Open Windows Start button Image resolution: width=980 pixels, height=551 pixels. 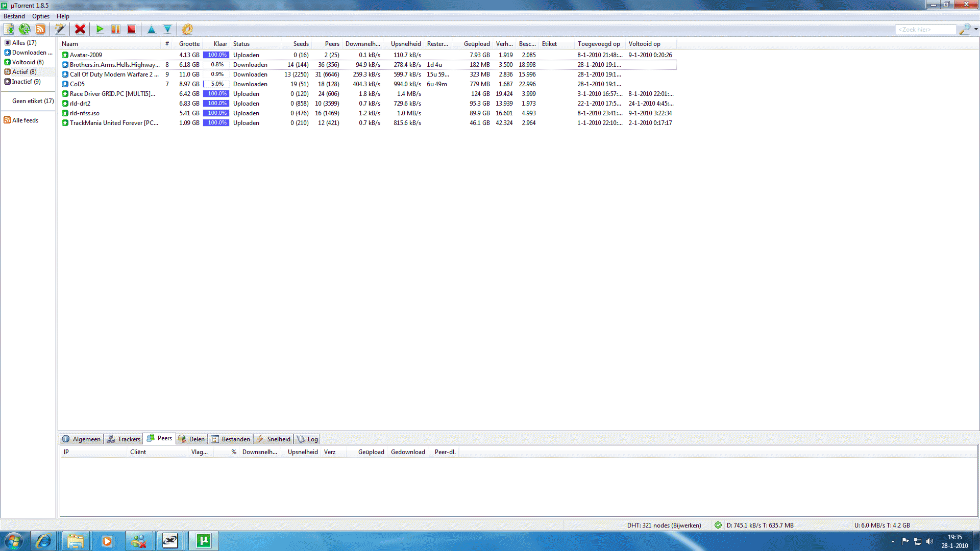point(14,541)
